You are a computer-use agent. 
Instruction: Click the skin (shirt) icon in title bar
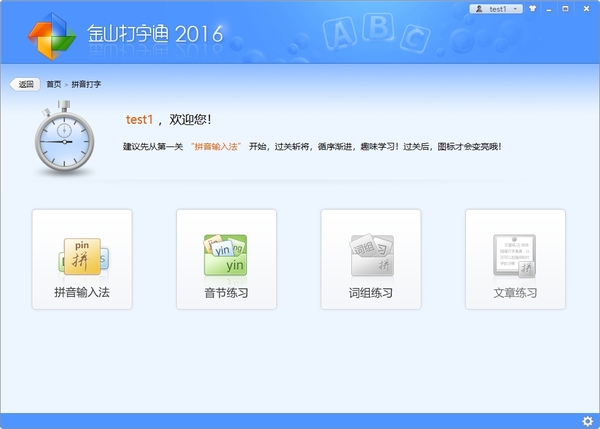click(533, 8)
